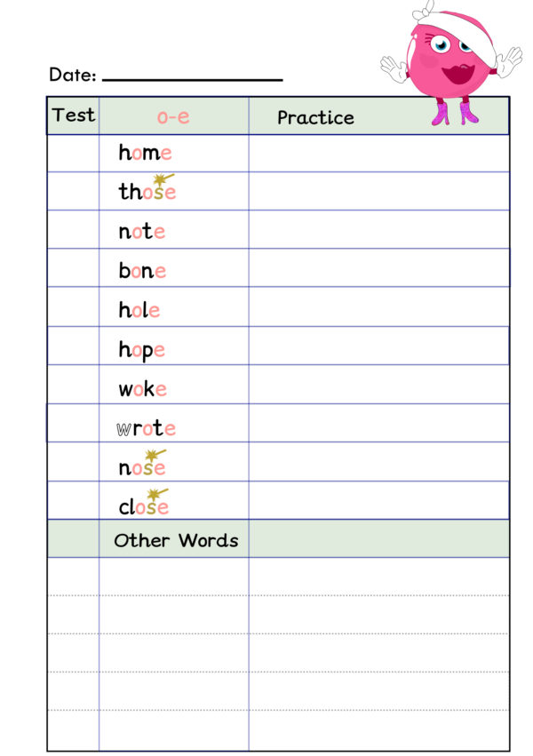The width and height of the screenshot is (533, 756).
Task: Click the gold wand above 'close'
Action: coord(157,495)
